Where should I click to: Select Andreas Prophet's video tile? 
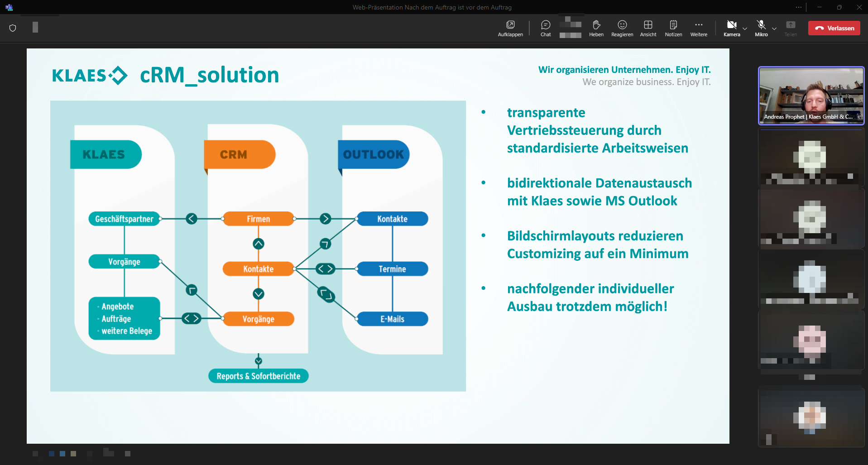click(x=811, y=96)
